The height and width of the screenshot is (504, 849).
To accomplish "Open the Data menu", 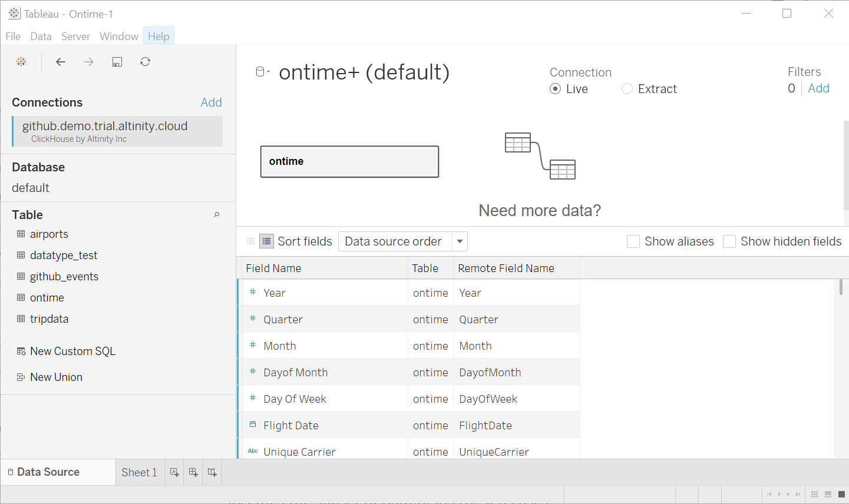I will coord(41,36).
